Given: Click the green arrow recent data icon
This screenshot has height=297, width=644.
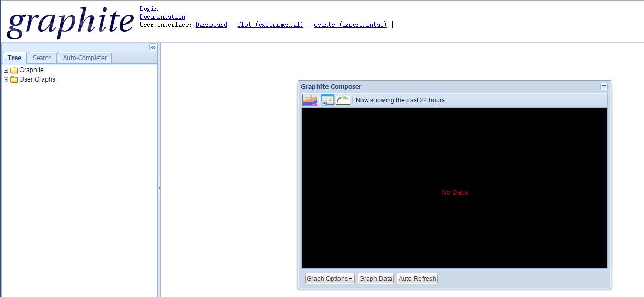Looking at the screenshot, I should (x=343, y=100).
